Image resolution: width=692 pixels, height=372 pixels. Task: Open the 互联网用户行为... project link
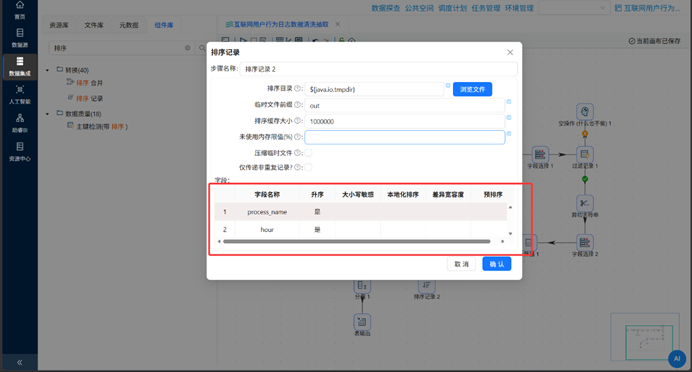(647, 8)
